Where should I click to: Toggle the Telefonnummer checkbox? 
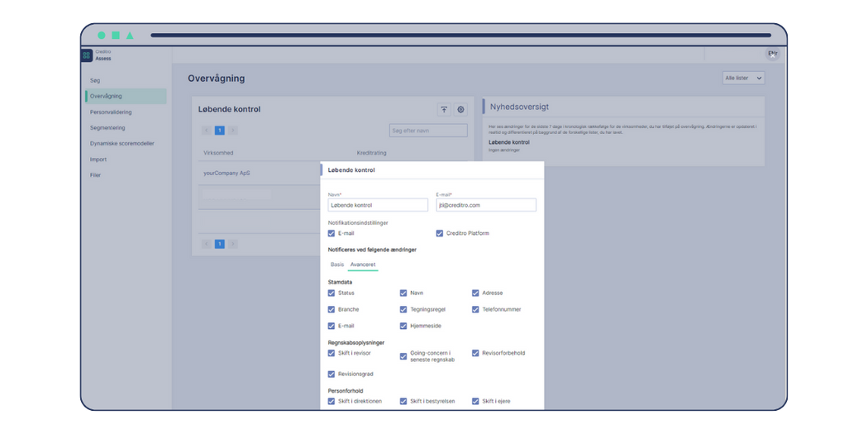pos(475,309)
